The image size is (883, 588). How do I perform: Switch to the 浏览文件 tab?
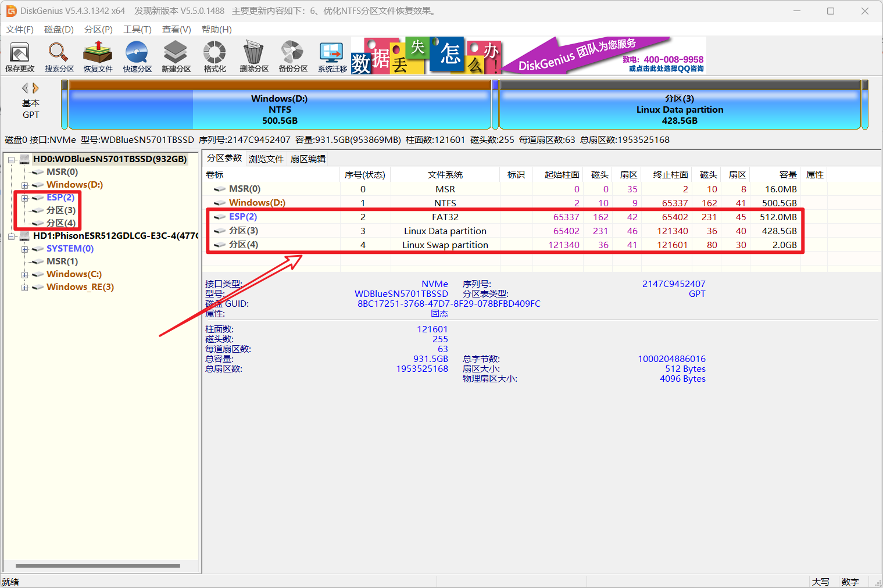[266, 157]
